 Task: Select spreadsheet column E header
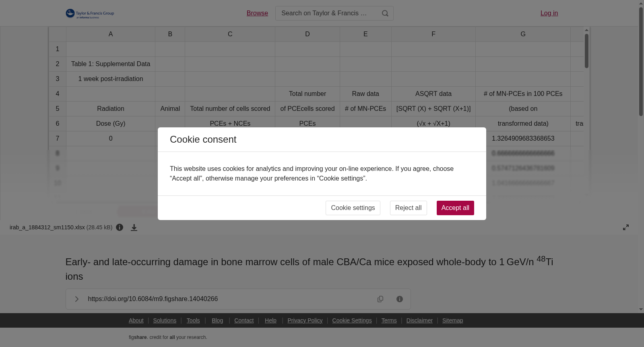(x=365, y=34)
